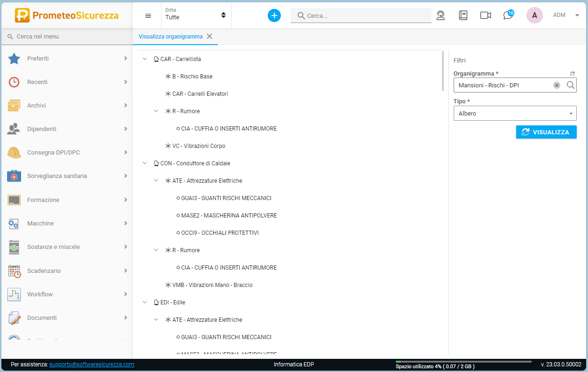
Task: Select GUAI3 item under Conduttore di Caldaie
Action: tap(224, 198)
